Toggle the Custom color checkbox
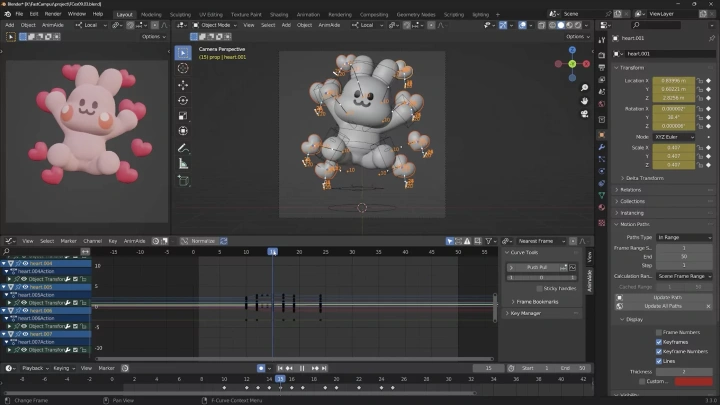The height and width of the screenshot is (405, 720). [642, 381]
